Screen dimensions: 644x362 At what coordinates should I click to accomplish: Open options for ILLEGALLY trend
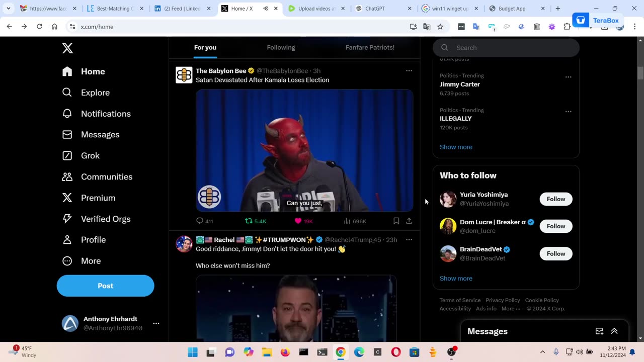[568, 111]
